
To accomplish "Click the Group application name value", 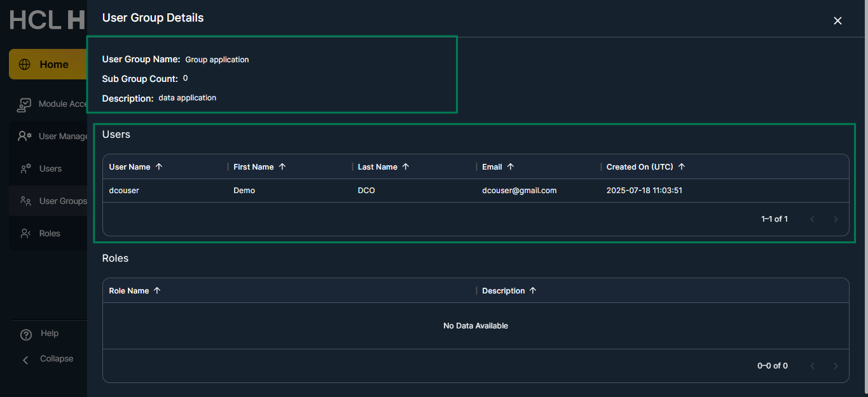I will [217, 60].
